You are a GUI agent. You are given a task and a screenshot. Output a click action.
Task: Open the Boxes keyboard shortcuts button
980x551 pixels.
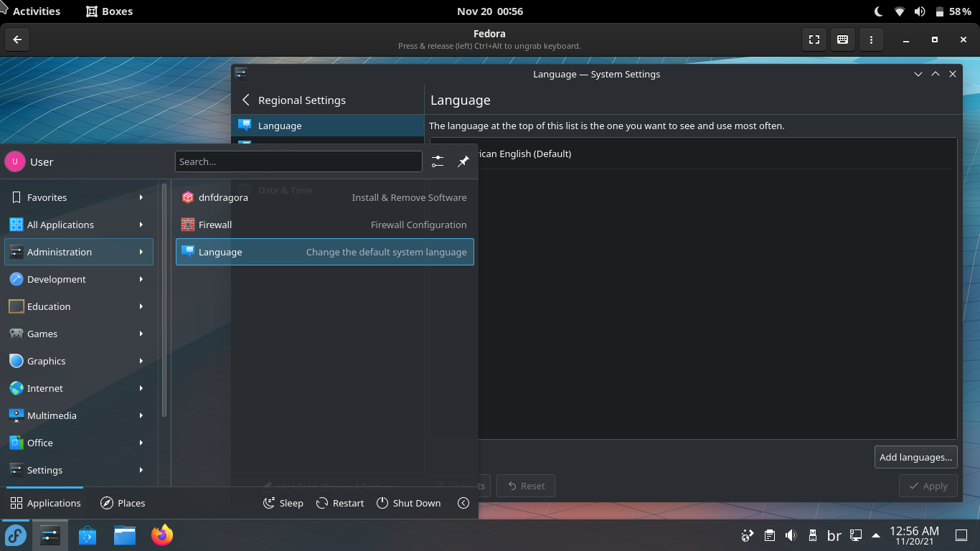pyautogui.click(x=843, y=39)
